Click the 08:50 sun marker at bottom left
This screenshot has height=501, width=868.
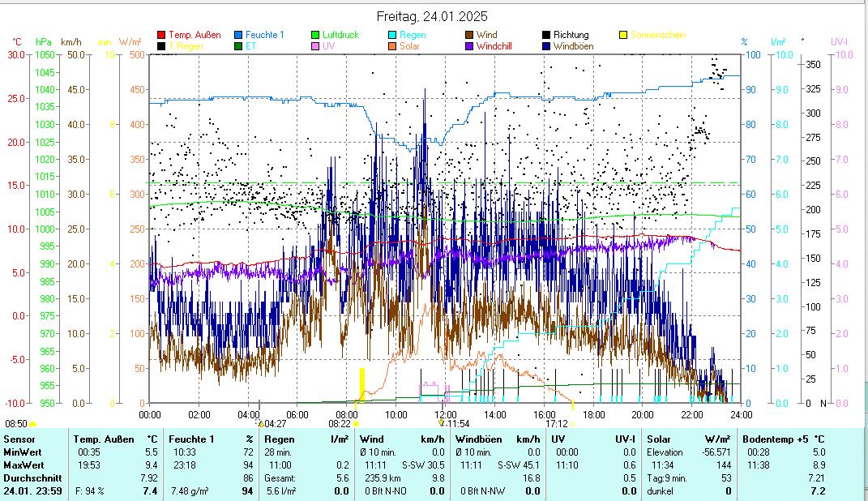[18, 423]
